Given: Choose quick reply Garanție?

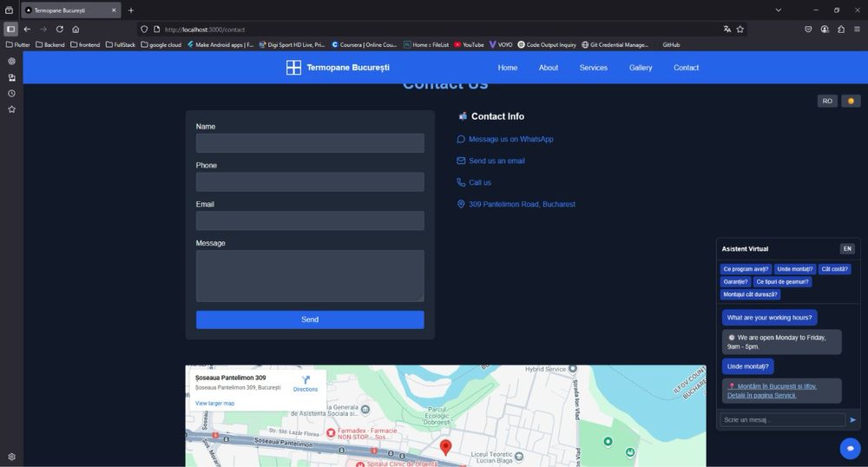Looking at the screenshot, I should point(736,281).
